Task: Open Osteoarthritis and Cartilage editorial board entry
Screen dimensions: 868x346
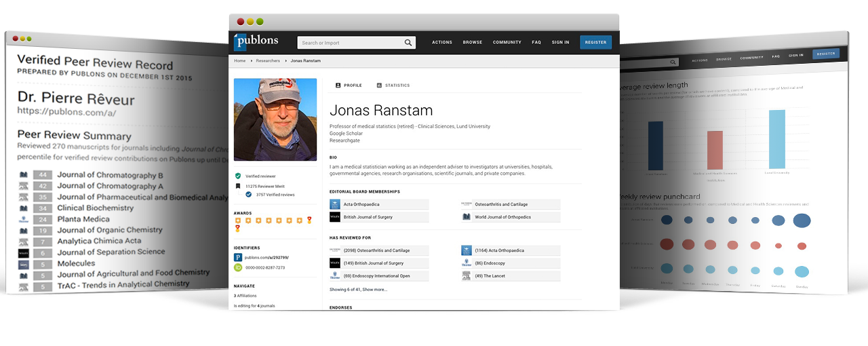Action: [x=511, y=204]
